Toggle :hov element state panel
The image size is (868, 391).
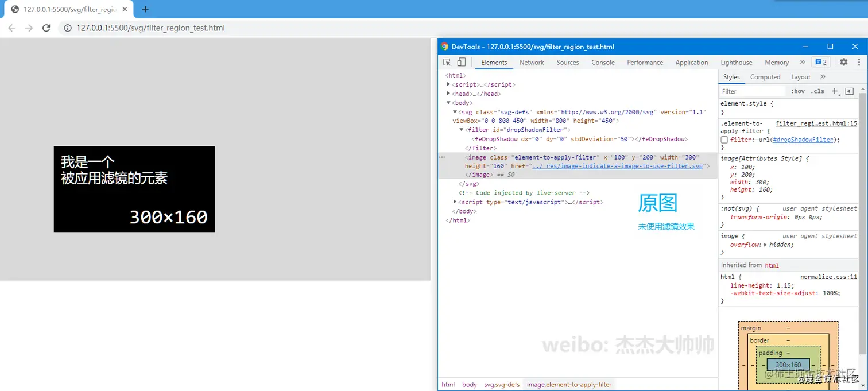[798, 91]
